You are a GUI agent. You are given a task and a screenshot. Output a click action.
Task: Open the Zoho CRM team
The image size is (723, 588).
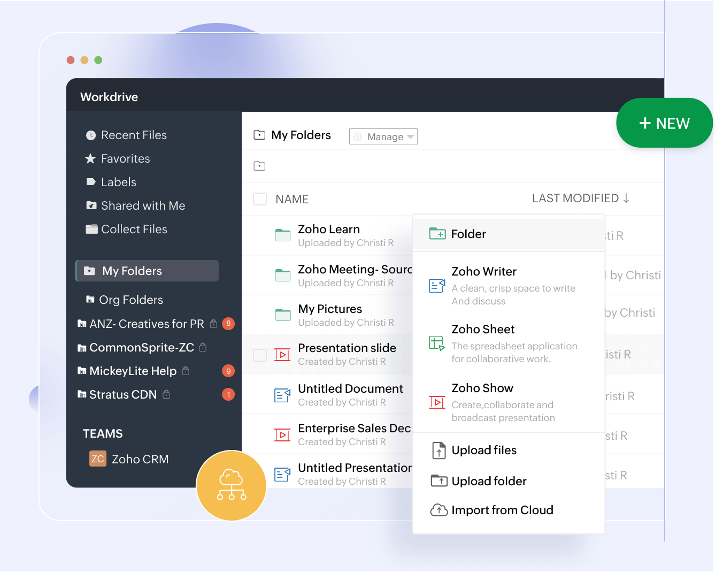click(x=140, y=459)
